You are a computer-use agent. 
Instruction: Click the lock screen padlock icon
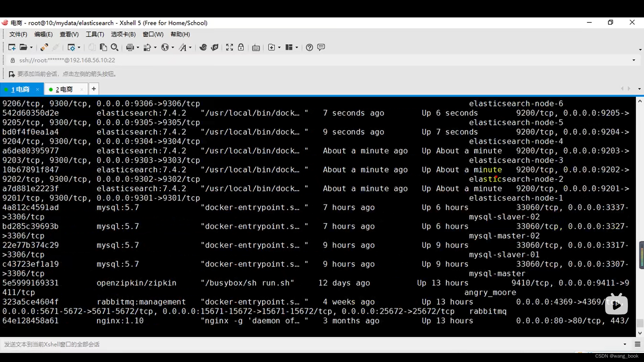pyautogui.click(x=241, y=47)
